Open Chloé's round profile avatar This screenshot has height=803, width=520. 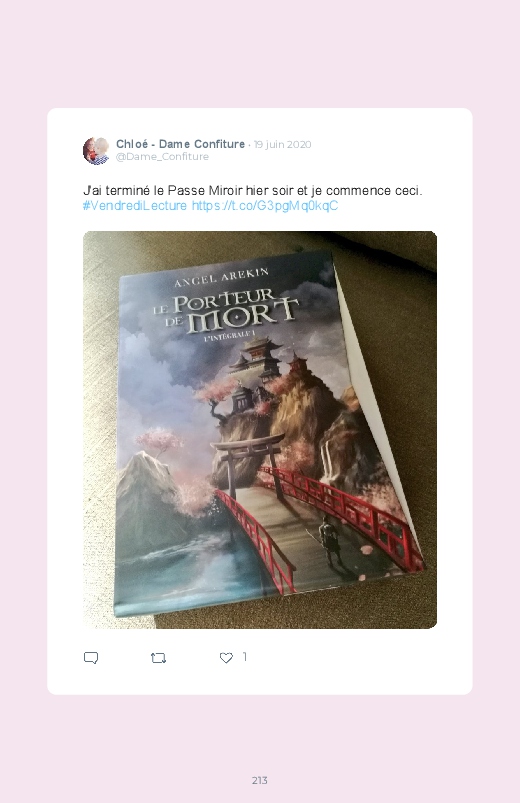(x=96, y=150)
